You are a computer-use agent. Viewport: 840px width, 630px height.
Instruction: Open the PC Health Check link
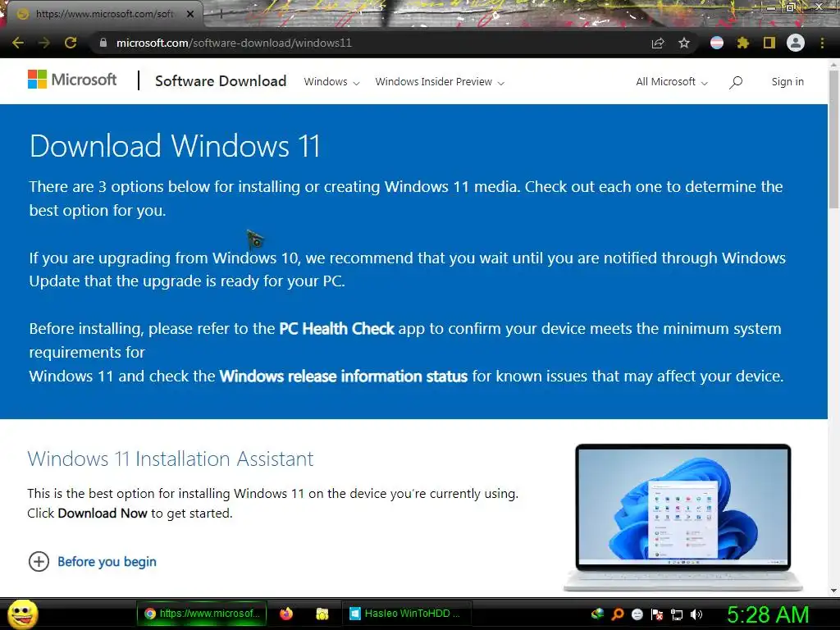[336, 328]
